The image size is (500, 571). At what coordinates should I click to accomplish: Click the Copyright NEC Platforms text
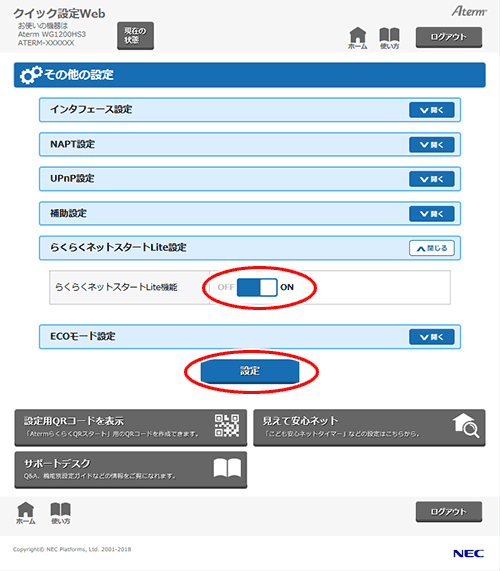[72, 550]
